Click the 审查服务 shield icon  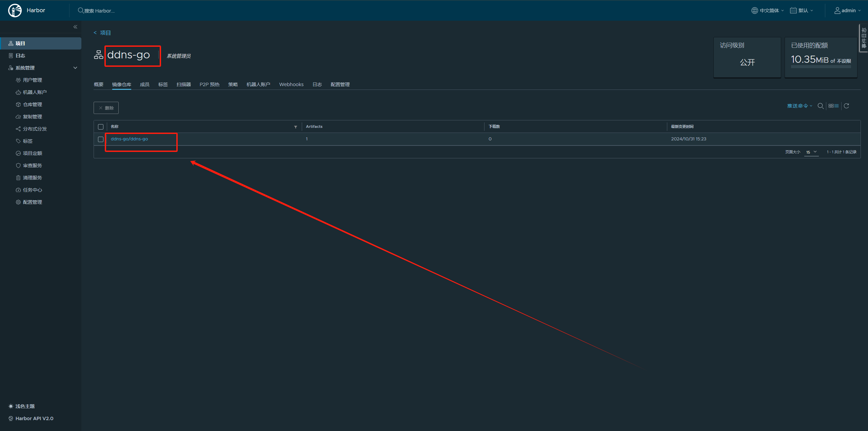[18, 165]
